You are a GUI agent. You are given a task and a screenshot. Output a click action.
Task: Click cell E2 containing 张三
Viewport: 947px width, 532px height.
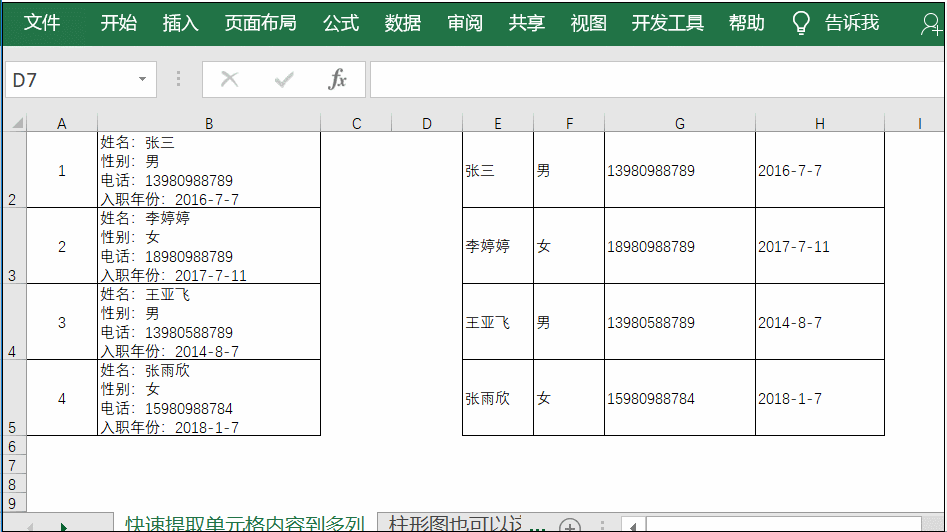498,170
